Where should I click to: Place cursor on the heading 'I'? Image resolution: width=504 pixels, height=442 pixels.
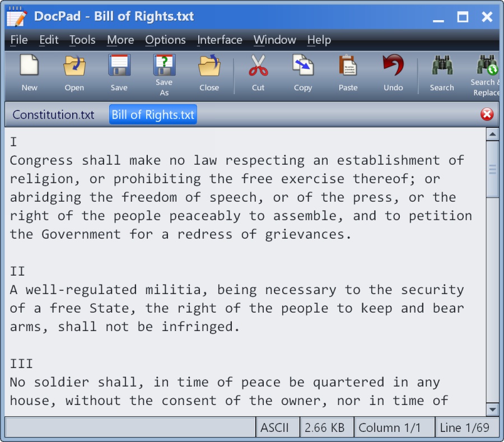point(13,142)
